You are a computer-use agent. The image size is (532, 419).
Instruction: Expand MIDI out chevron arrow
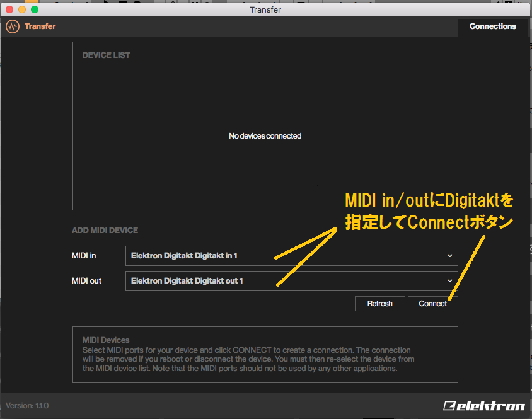click(x=450, y=281)
